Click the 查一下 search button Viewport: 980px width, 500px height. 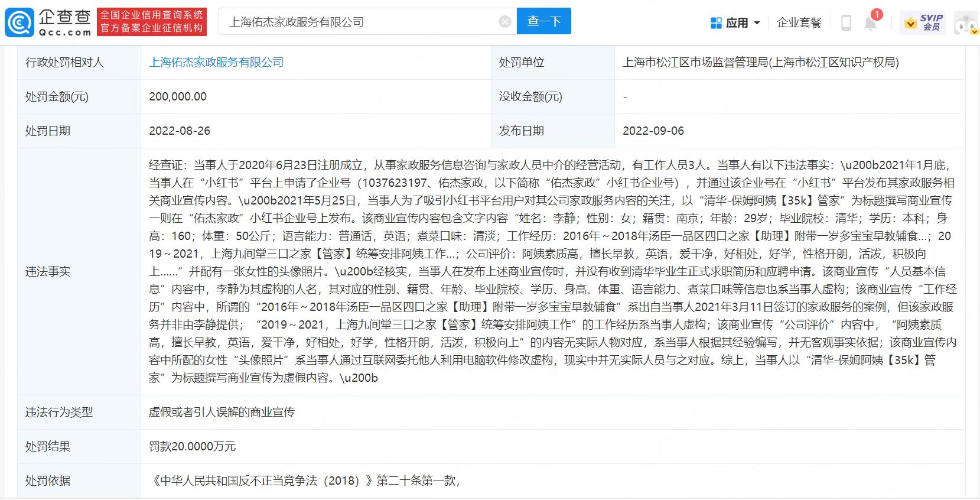point(544,21)
